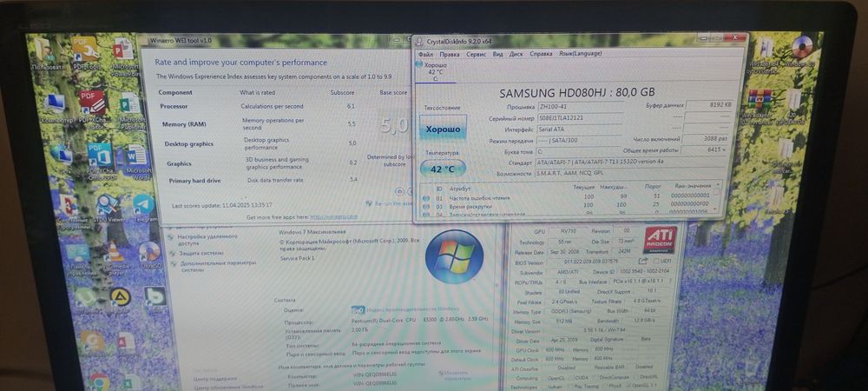Click the BIOS export arrow icon in GPU-Z
The width and height of the screenshot is (868, 391).
[x=642, y=261]
